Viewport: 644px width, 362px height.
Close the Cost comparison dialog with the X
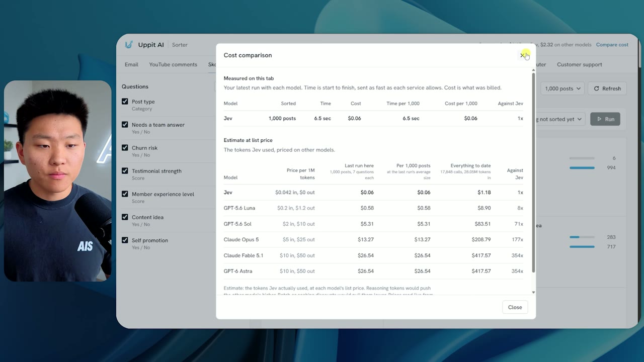pyautogui.click(x=522, y=55)
